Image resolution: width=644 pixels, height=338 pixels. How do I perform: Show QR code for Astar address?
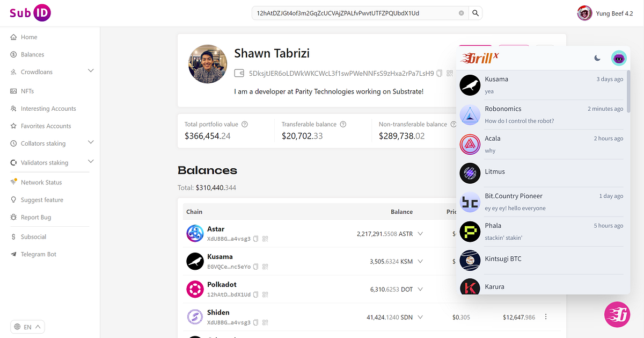(x=265, y=239)
